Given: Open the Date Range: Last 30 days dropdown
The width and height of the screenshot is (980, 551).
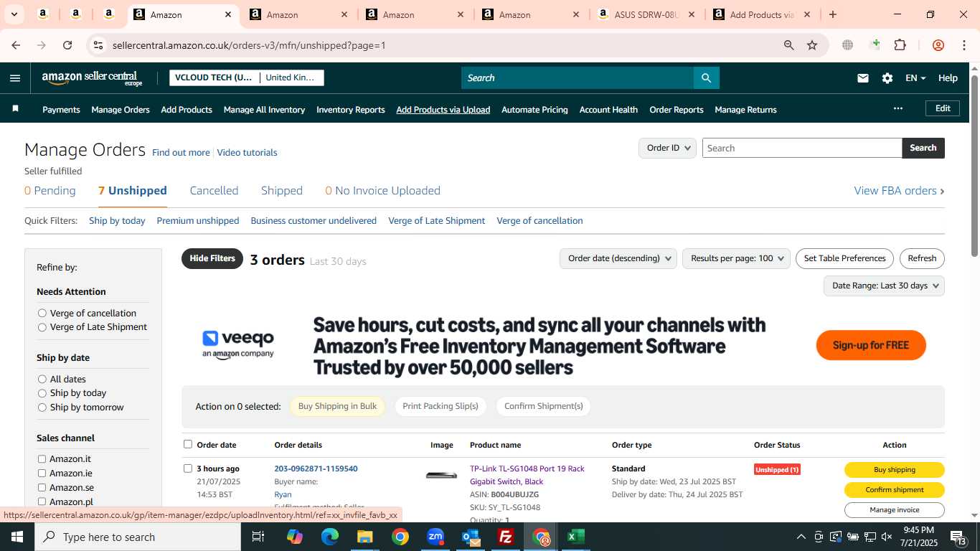Looking at the screenshot, I should click(x=884, y=286).
